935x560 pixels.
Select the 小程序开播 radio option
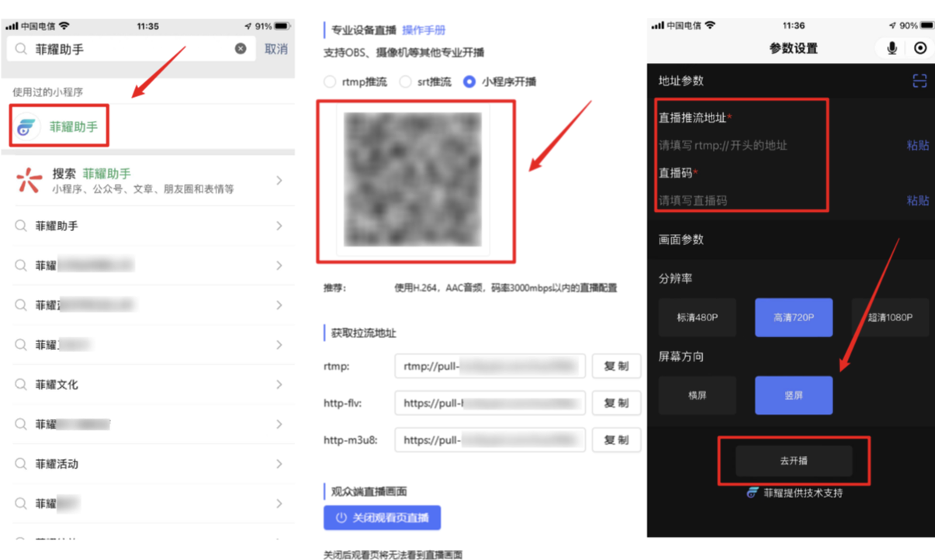click(x=469, y=81)
